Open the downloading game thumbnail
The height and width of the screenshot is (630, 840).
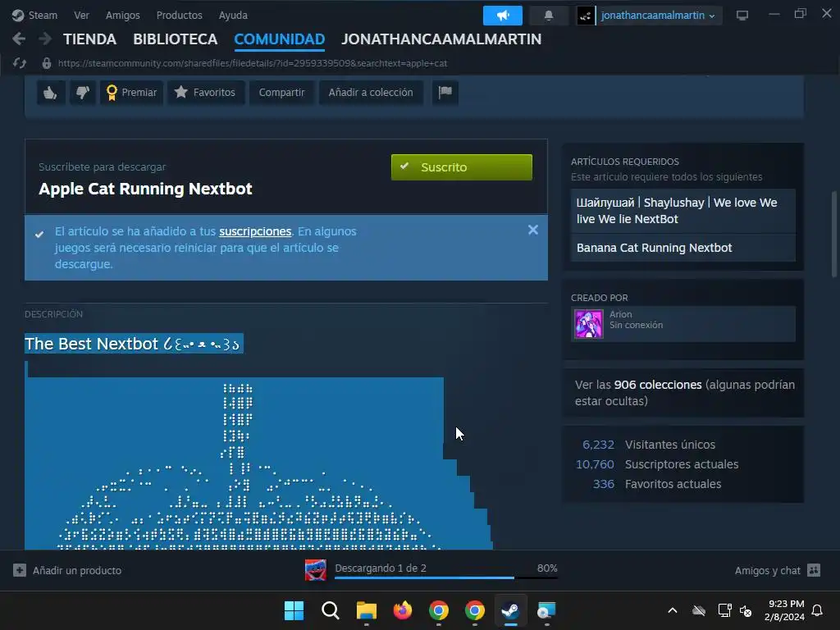click(316, 570)
